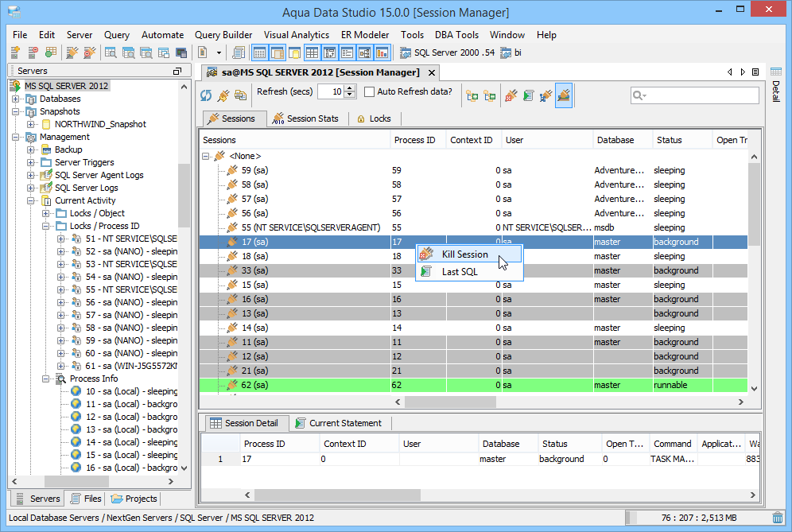This screenshot has width=792, height=532.
Task: Choose Kill Session from the context menu
Action: coord(469,254)
